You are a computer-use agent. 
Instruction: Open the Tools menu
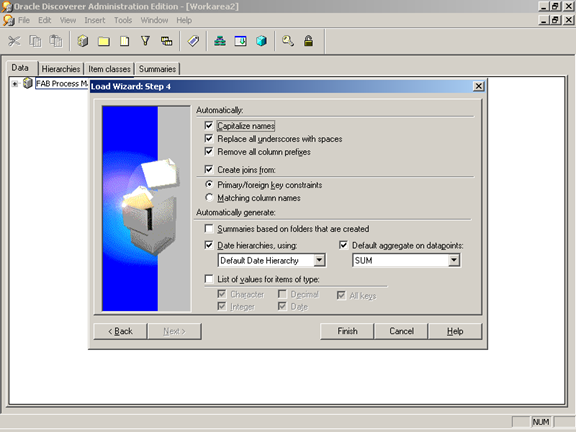tap(123, 20)
